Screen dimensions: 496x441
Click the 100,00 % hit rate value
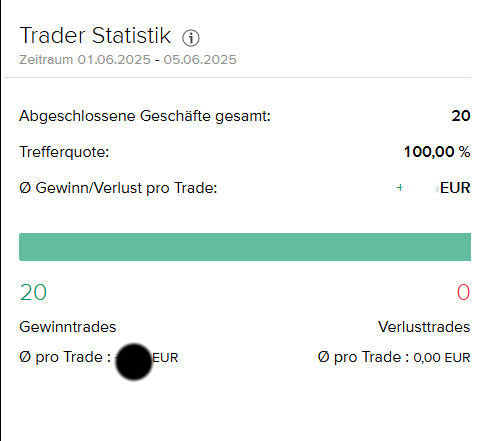[x=437, y=152]
